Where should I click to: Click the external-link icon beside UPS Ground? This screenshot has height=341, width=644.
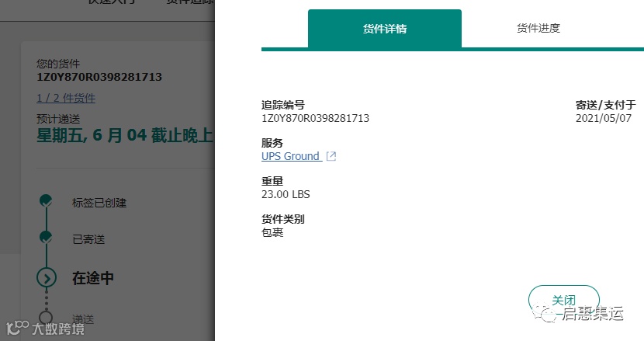click(331, 156)
